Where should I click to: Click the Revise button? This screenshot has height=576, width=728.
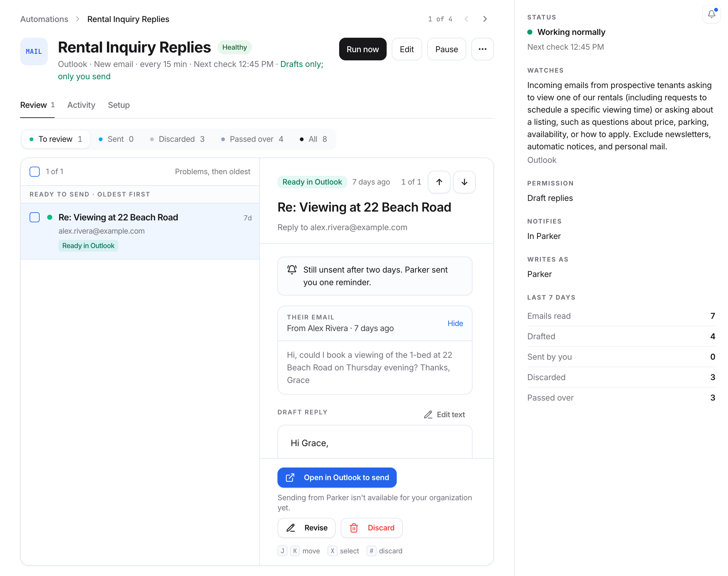point(306,528)
